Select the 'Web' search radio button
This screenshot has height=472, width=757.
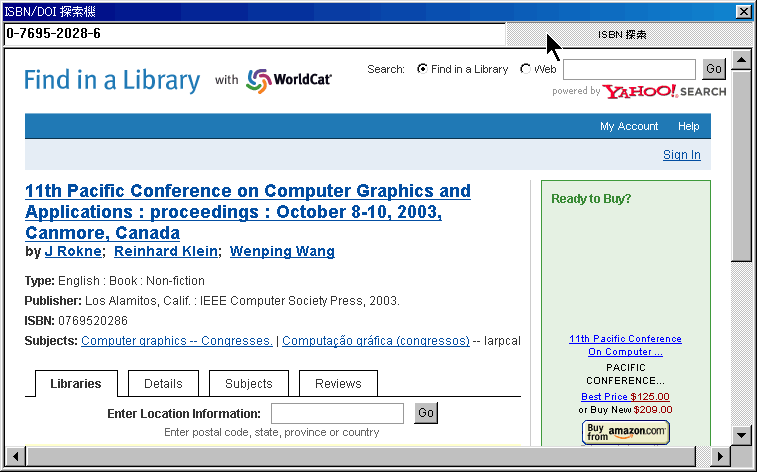(526, 69)
